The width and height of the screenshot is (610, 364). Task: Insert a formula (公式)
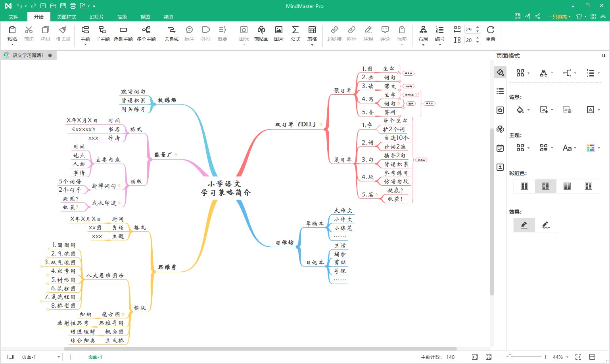[x=295, y=34]
